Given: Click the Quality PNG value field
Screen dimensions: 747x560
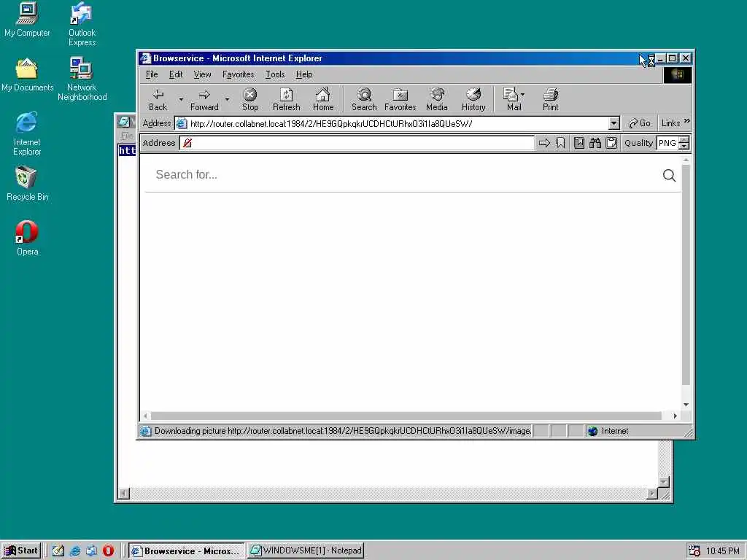Looking at the screenshot, I should pyautogui.click(x=667, y=143).
